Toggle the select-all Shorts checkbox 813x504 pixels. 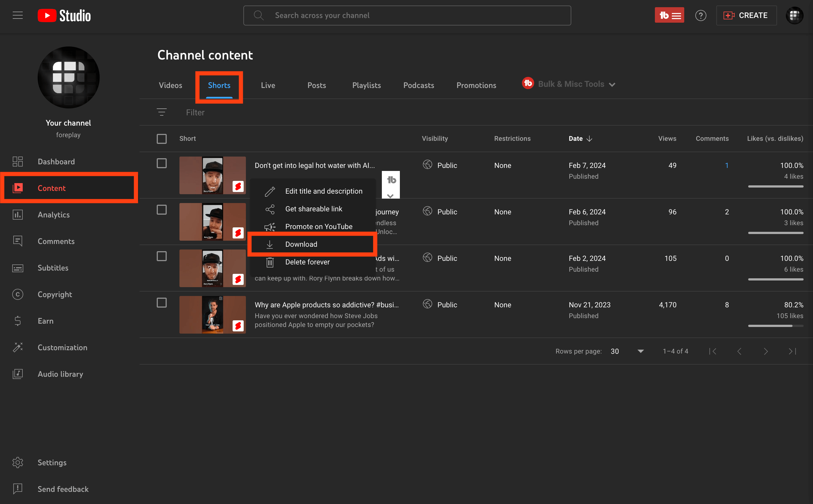tap(161, 139)
